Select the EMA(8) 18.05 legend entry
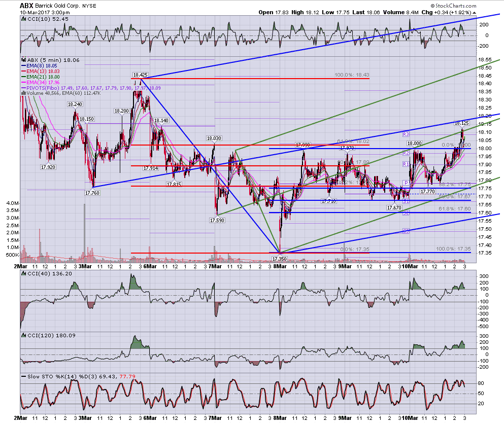This screenshot has width=504, height=426. click(39, 66)
